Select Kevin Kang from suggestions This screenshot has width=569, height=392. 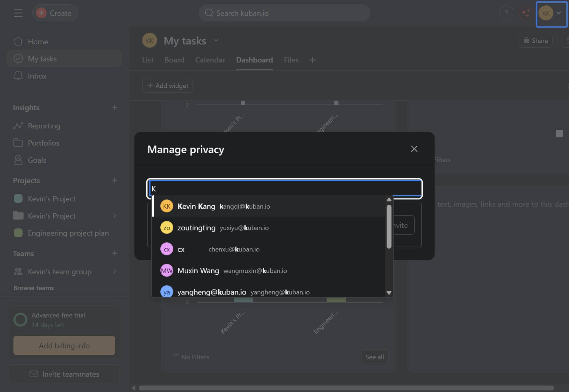pyautogui.click(x=268, y=206)
